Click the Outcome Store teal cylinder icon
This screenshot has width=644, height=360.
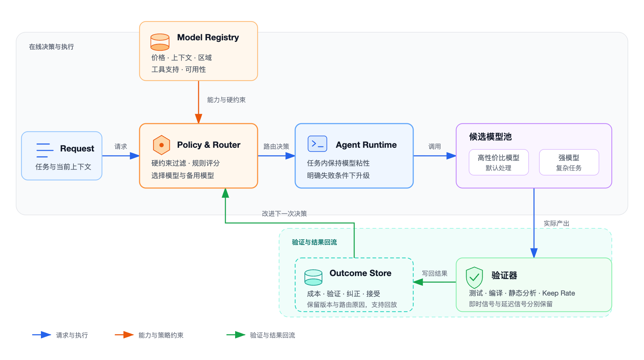click(313, 277)
